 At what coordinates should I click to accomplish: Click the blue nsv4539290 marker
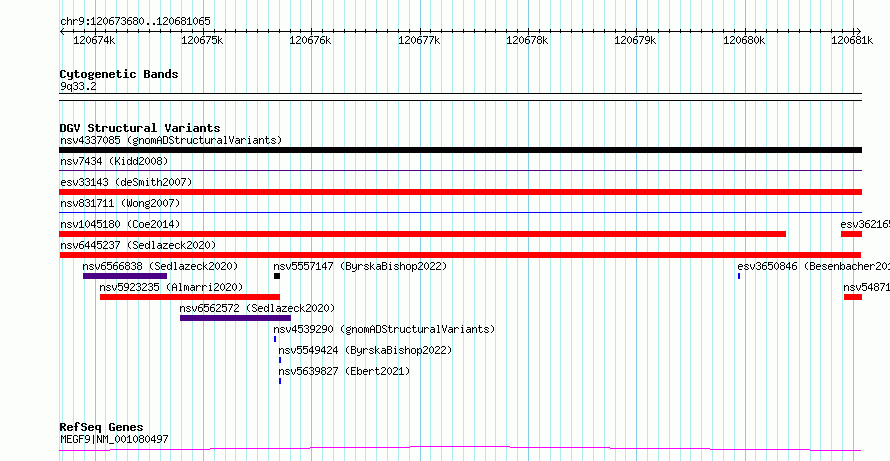275,339
